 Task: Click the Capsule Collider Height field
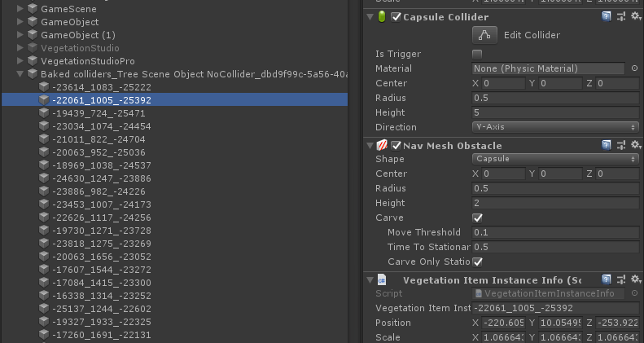click(554, 112)
